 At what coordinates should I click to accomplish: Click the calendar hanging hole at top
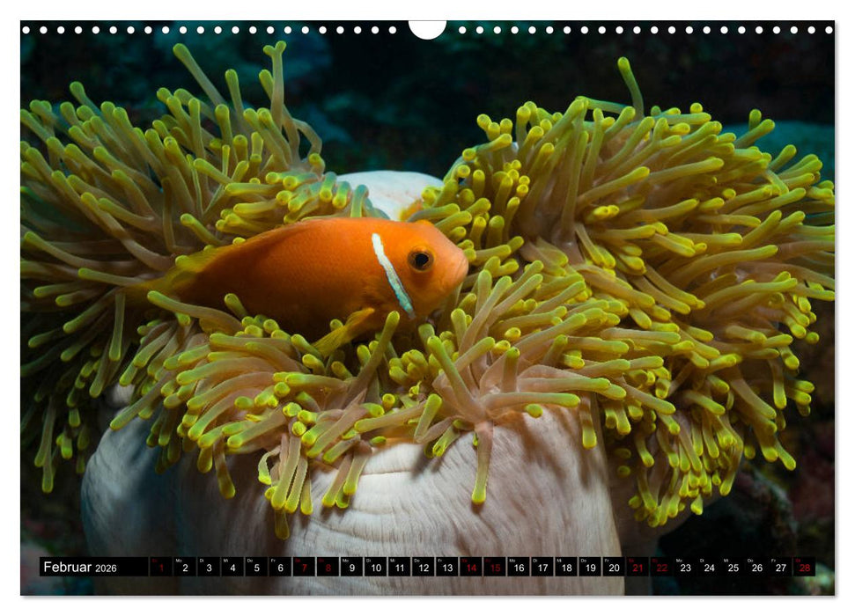tap(427, 30)
